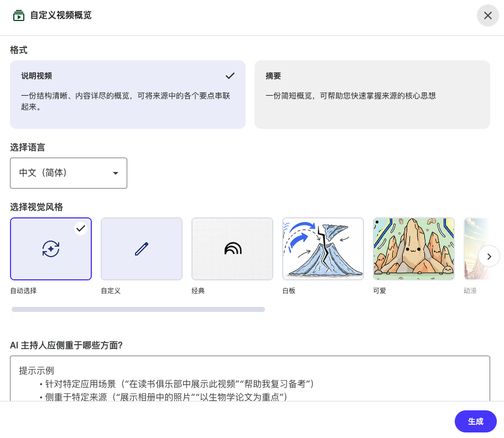Pick the 经典 visual style tile
Screen dimensions: 504x438
[232, 249]
